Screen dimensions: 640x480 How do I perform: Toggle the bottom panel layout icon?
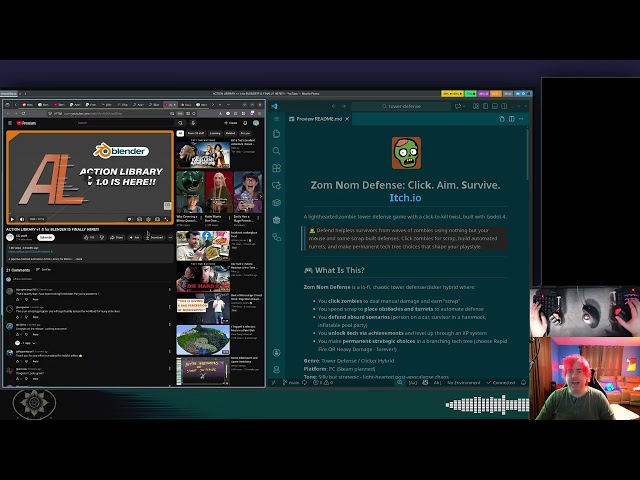coord(495,106)
